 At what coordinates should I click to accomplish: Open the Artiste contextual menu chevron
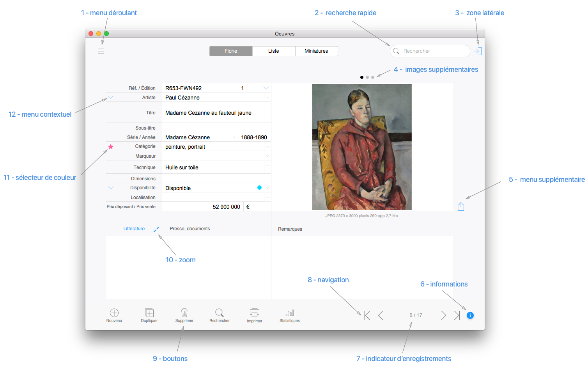pos(111,98)
